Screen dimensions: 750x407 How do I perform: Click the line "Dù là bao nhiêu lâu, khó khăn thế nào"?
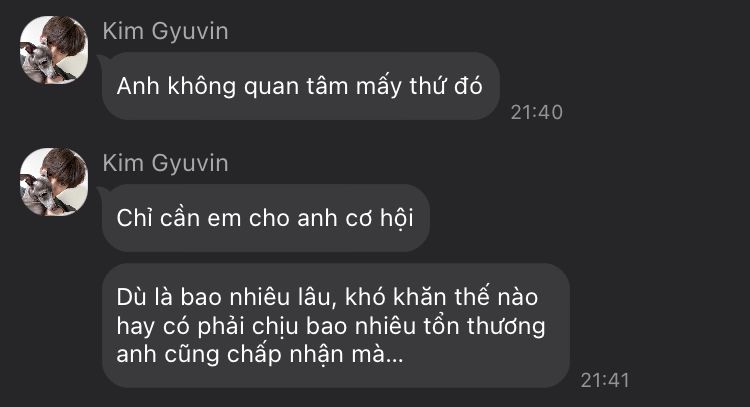point(327,297)
